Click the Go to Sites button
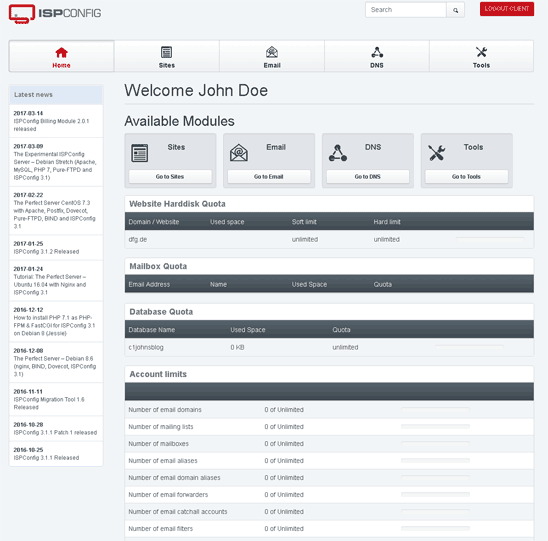Image resolution: width=548 pixels, height=541 pixels. click(170, 176)
